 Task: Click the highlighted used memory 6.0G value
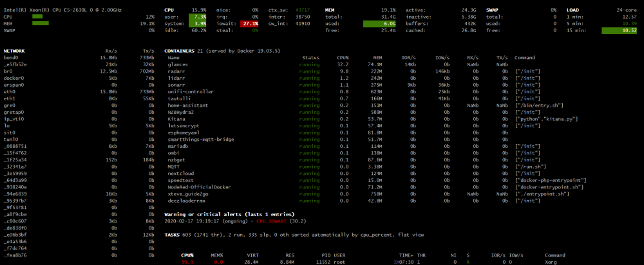tap(379, 23)
